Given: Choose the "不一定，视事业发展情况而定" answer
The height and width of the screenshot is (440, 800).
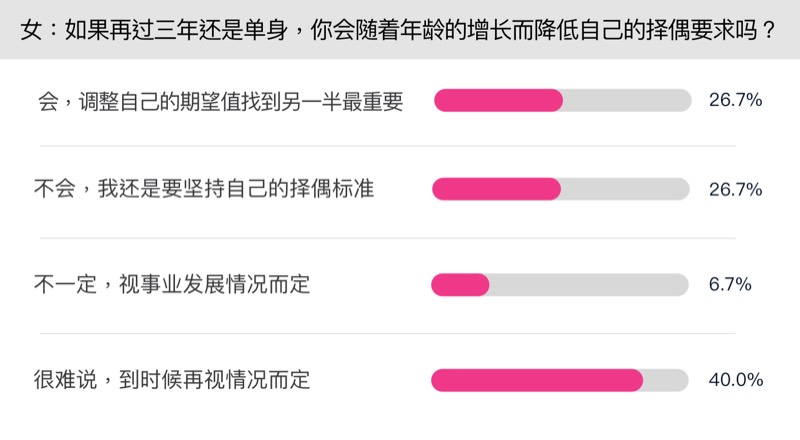Looking at the screenshot, I should [x=172, y=285].
